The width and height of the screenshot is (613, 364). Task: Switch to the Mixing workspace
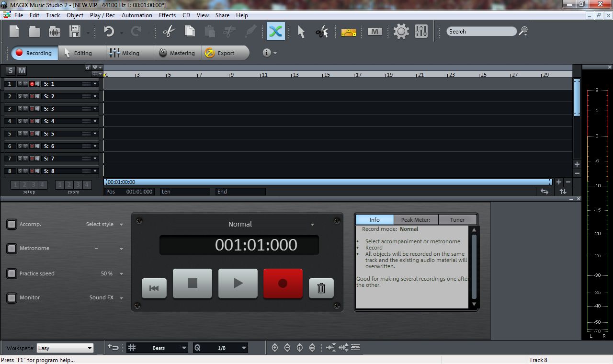pos(130,53)
